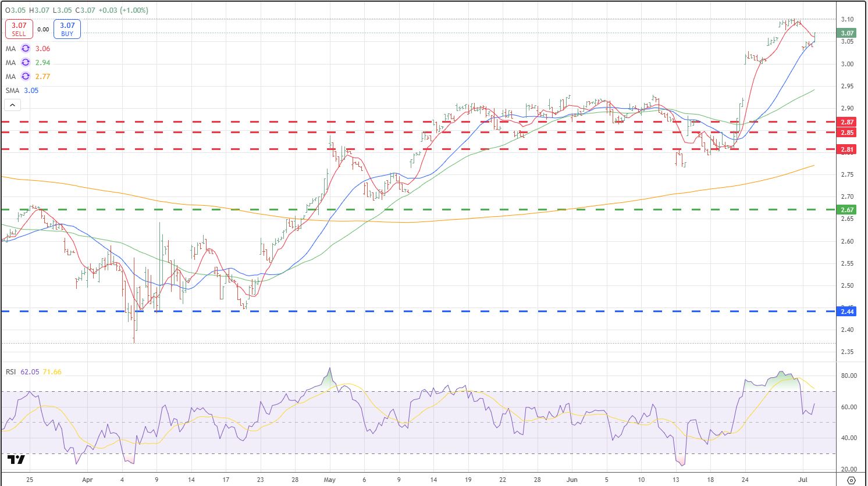Click refresh icon beside MA 2.94
The width and height of the screenshot is (868, 486).
[26, 63]
